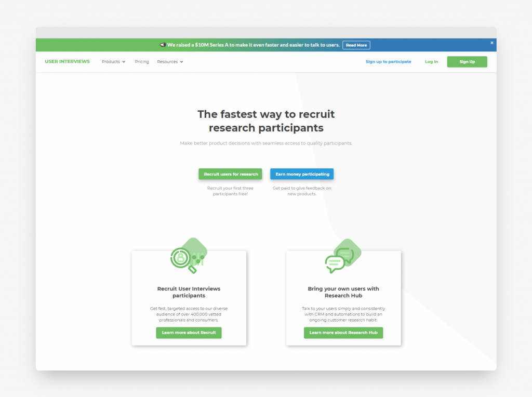Dismiss the announcement banner with X
This screenshot has height=397, width=532.
(x=491, y=43)
